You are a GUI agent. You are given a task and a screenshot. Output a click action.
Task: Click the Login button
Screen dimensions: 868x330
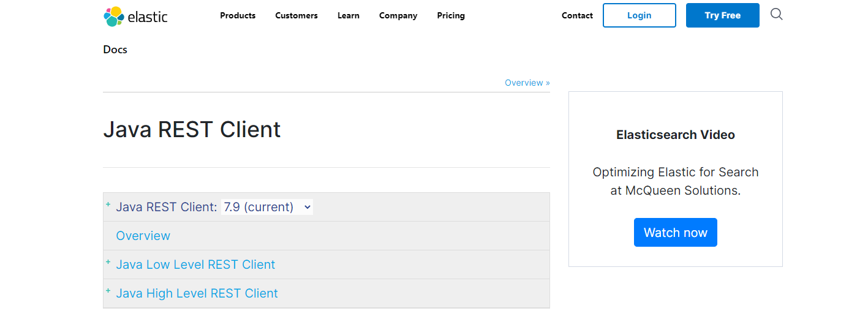coord(640,15)
